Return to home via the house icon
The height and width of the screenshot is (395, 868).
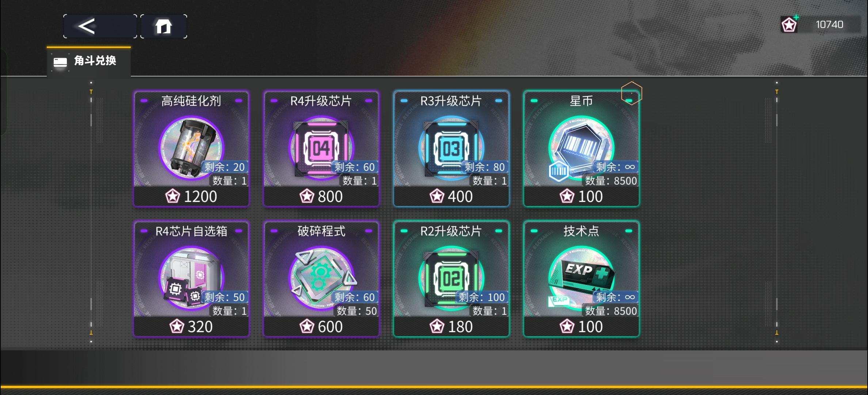tap(164, 26)
